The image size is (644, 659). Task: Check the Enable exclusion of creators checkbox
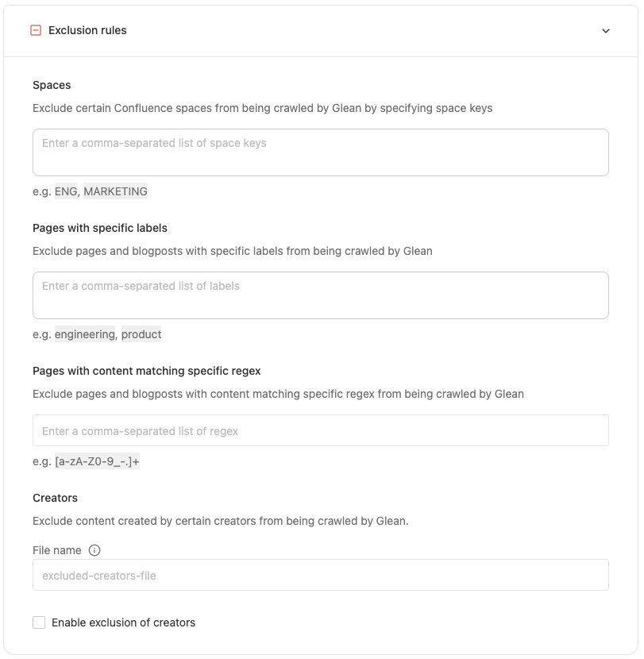(39, 622)
